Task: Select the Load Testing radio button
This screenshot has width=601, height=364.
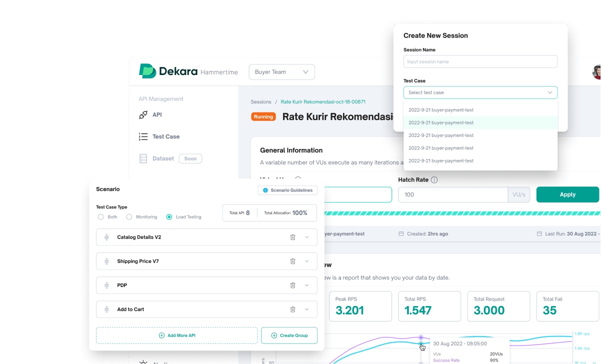Action: [x=169, y=217]
